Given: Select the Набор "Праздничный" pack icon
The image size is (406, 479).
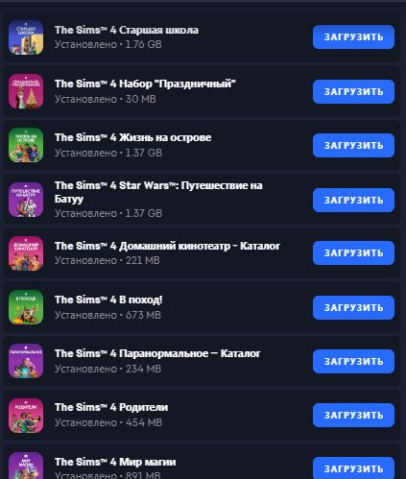Looking at the screenshot, I should 26,91.
